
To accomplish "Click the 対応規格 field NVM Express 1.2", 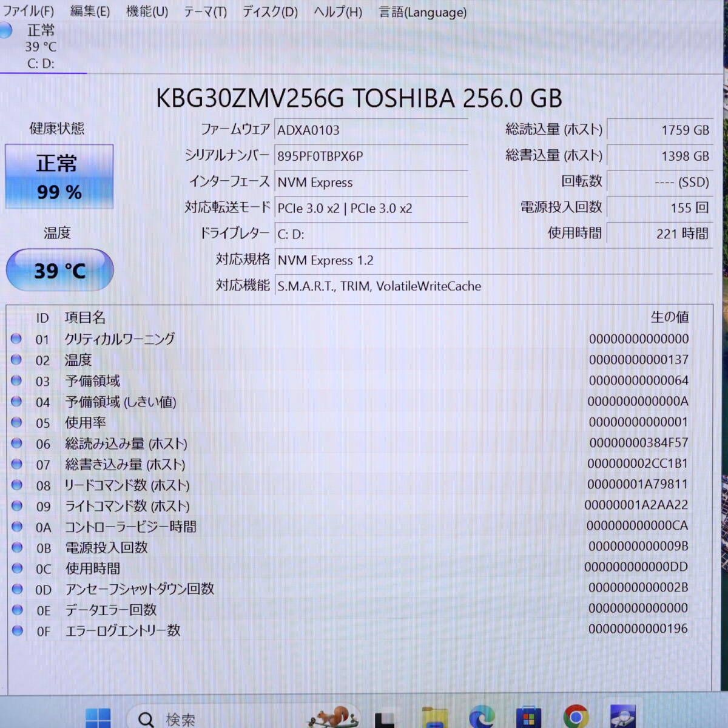I will click(x=494, y=260).
